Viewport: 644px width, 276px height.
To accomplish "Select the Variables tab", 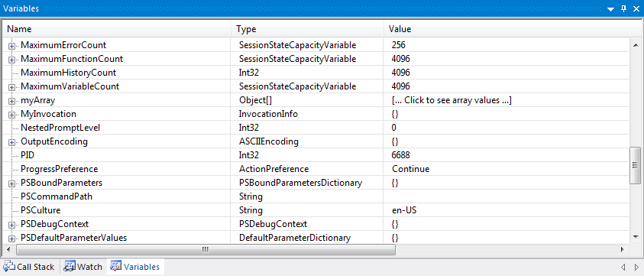I will pyautogui.click(x=135, y=267).
